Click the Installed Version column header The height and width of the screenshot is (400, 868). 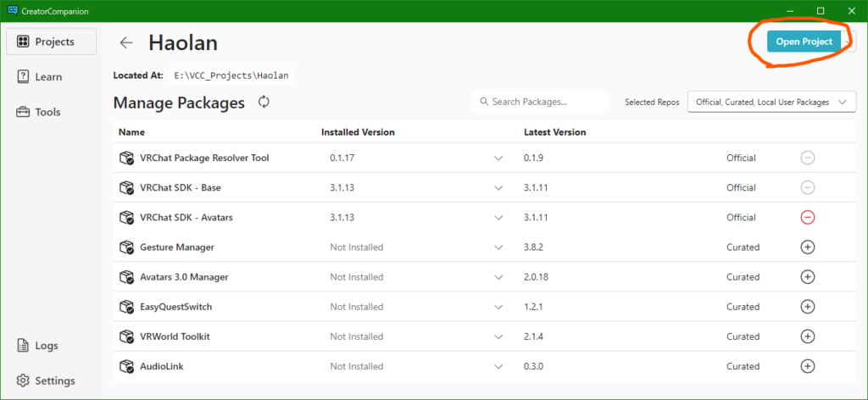[359, 132]
